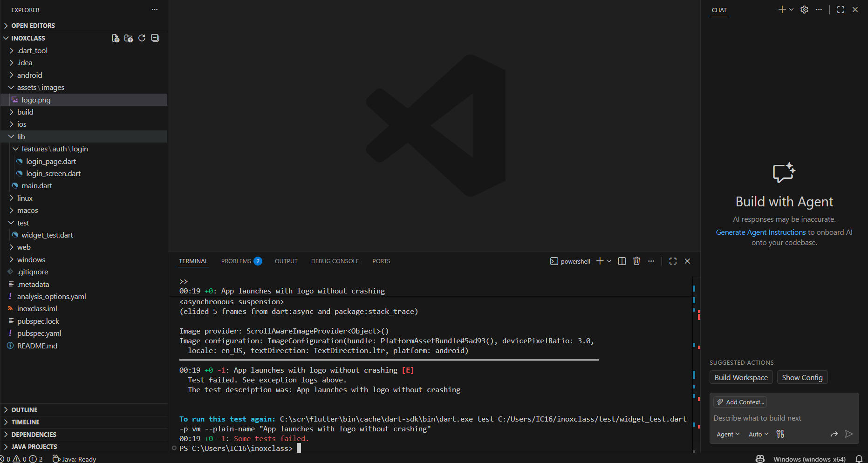Open the launch profile dropdown beside new terminal
The width and height of the screenshot is (868, 463).
click(609, 261)
